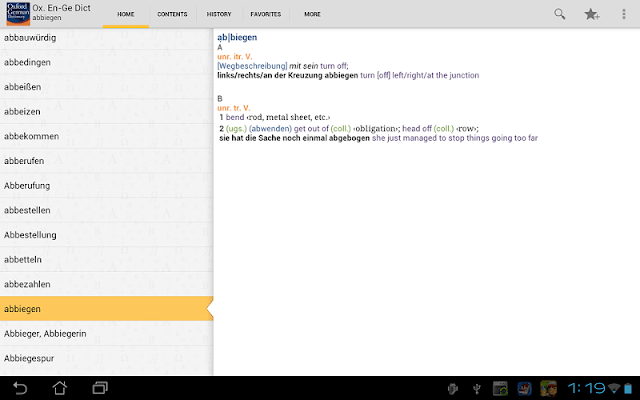The height and width of the screenshot is (400, 640).
Task: Tap the Oxford German Dictionary app logo
Action: pos(18,14)
